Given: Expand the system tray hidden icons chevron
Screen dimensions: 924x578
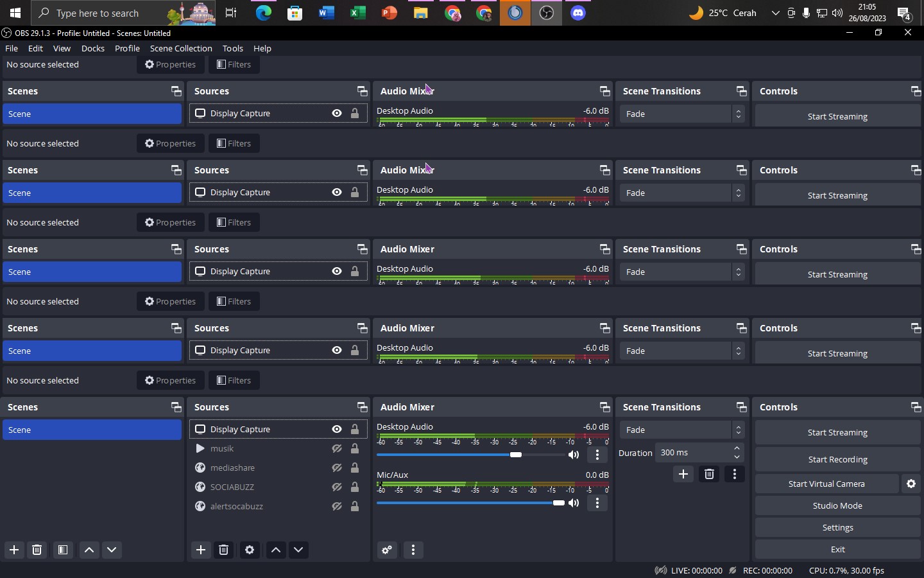Looking at the screenshot, I should (775, 13).
